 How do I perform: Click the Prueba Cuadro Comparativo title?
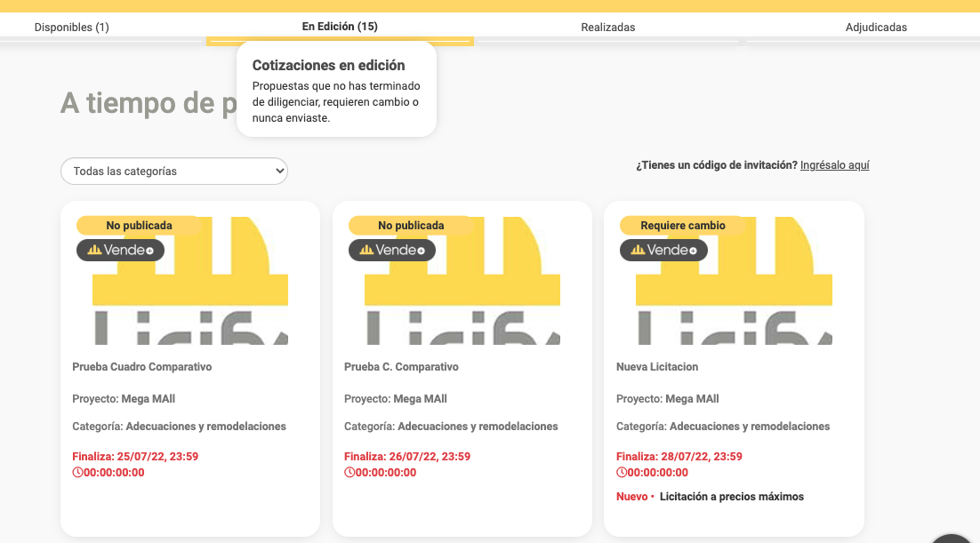(x=142, y=367)
